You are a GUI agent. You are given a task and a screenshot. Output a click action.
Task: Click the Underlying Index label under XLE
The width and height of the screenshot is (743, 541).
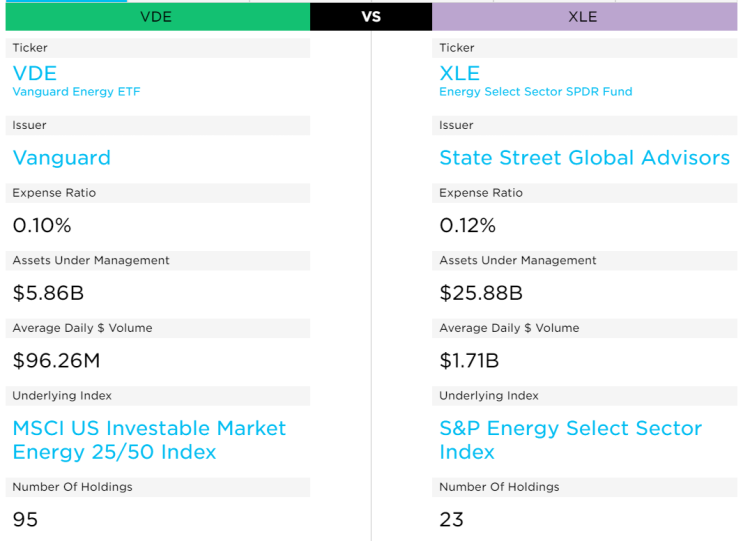[489, 396]
